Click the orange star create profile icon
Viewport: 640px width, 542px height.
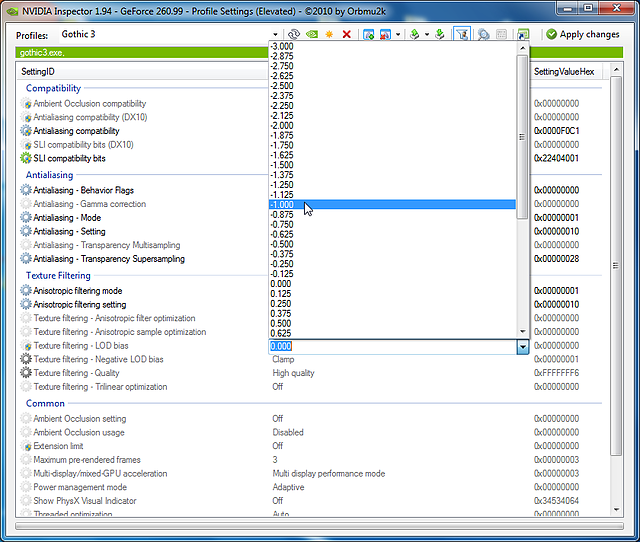[x=330, y=34]
